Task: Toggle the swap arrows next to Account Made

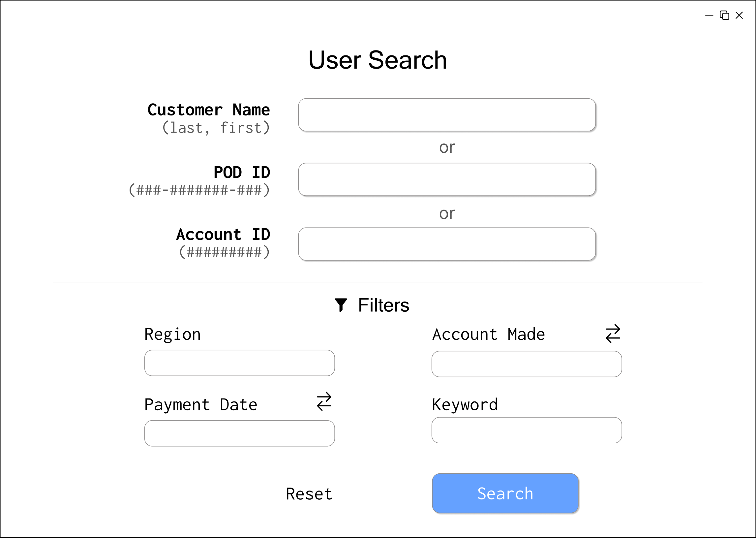Action: pos(613,333)
